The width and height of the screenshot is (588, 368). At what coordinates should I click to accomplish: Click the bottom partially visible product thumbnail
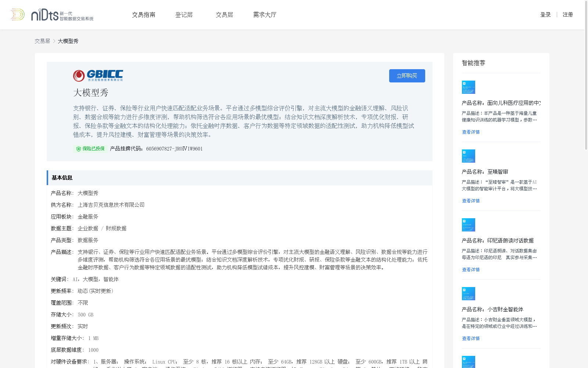pos(469,362)
